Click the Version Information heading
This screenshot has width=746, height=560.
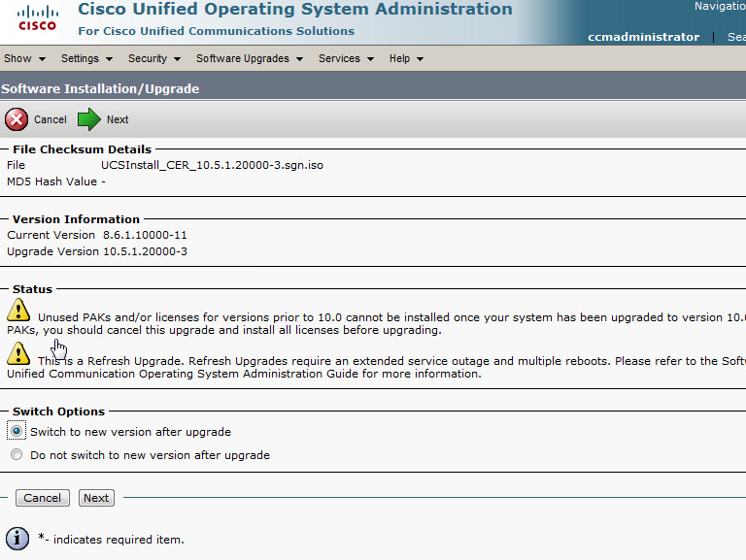pos(76,219)
